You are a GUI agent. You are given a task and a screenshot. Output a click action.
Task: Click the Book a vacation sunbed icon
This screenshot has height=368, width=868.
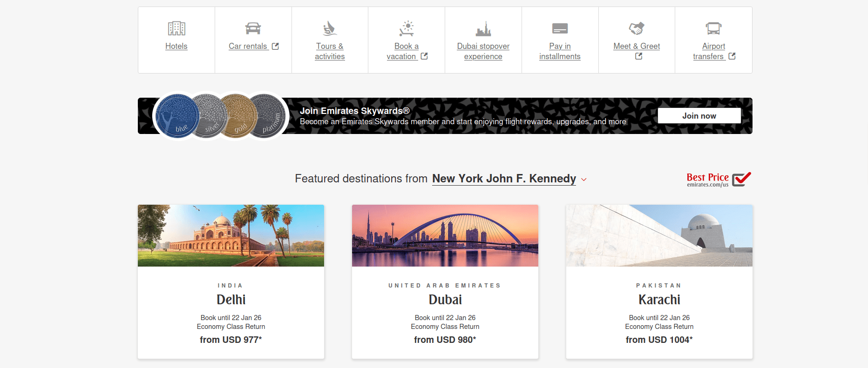407,28
